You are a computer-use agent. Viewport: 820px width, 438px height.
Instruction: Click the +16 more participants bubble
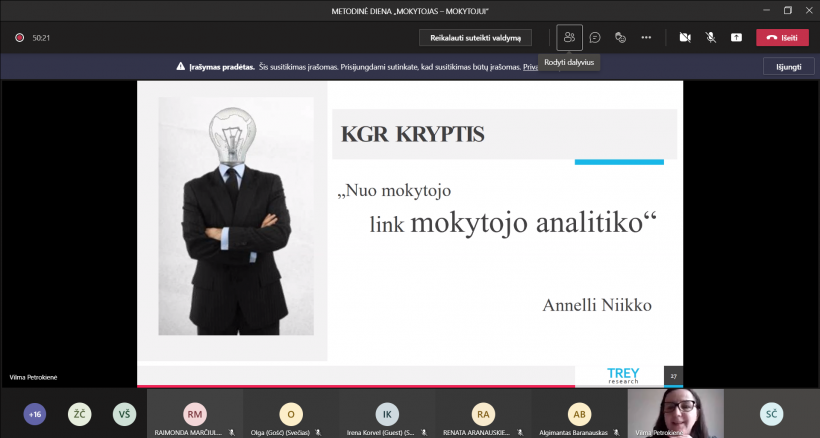(x=35, y=414)
